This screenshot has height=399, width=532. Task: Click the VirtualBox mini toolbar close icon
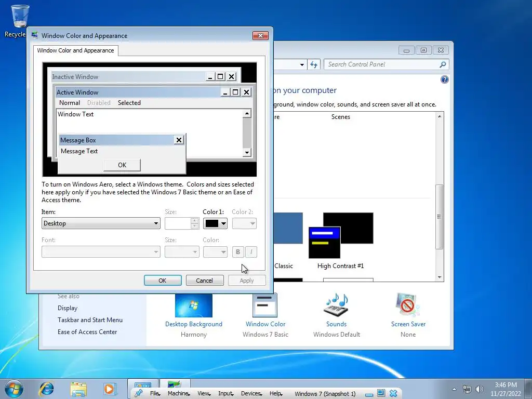[x=393, y=393]
